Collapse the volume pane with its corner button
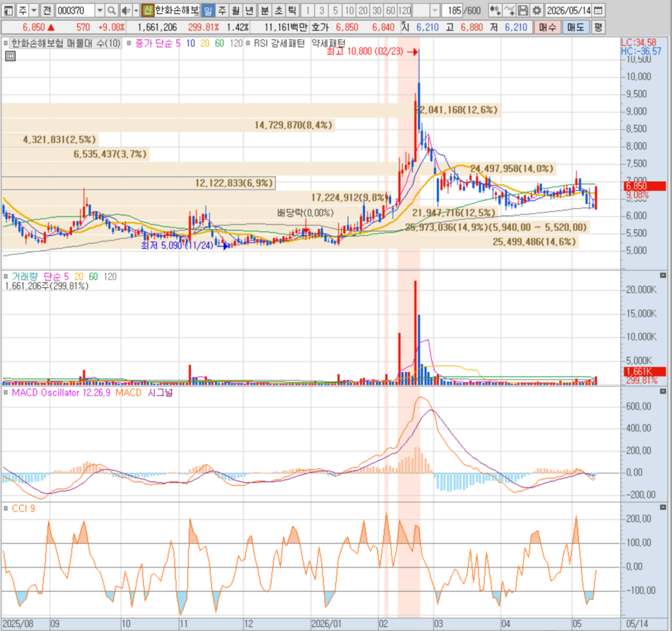This screenshot has width=672, height=631. click(663, 275)
